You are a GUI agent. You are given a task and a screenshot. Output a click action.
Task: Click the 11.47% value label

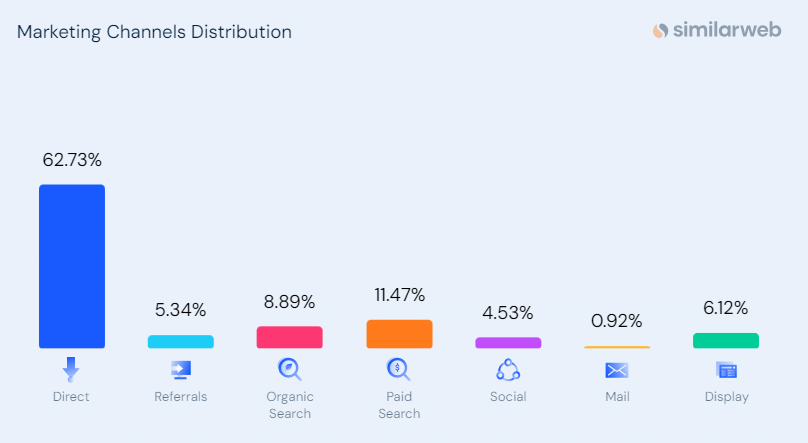coord(399,295)
